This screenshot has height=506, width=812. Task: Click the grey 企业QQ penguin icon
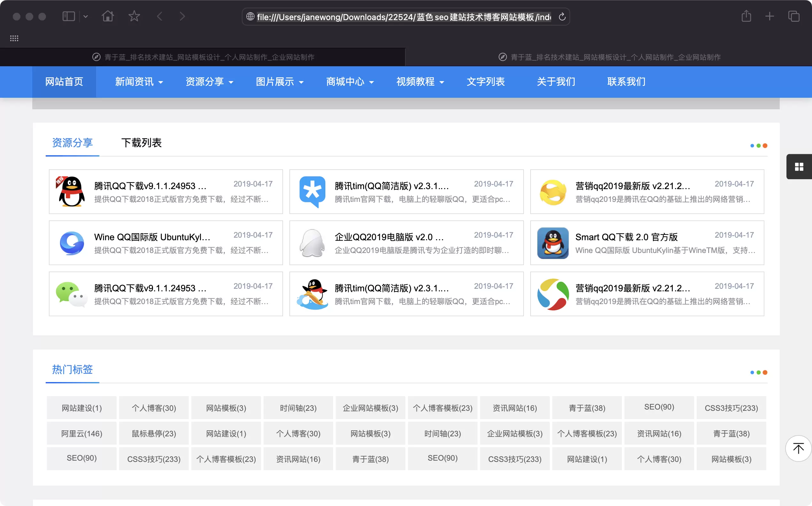312,243
